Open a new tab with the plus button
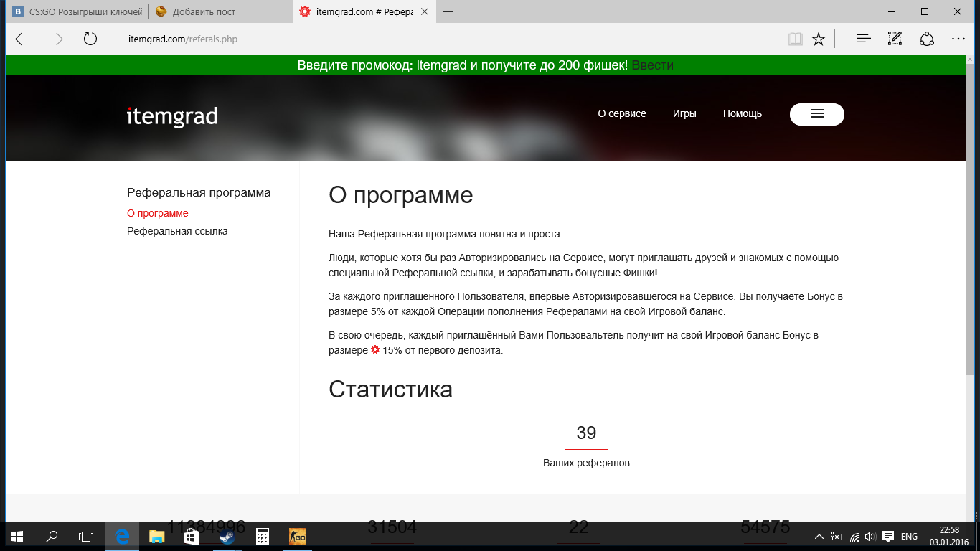This screenshot has width=980, height=551. click(x=448, y=11)
